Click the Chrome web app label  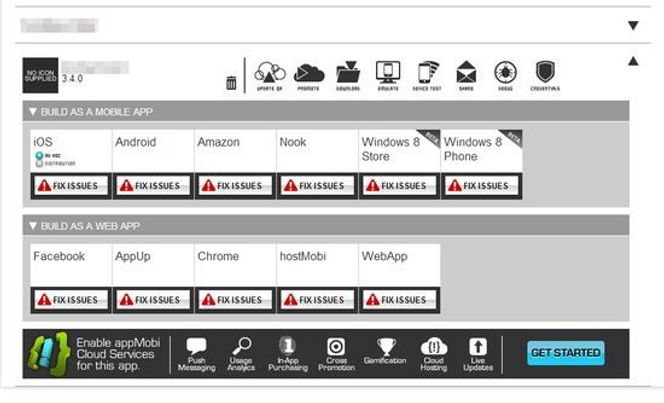(x=218, y=256)
